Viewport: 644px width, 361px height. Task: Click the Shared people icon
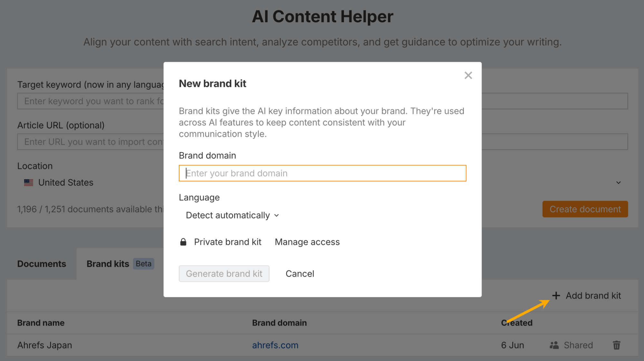point(554,345)
